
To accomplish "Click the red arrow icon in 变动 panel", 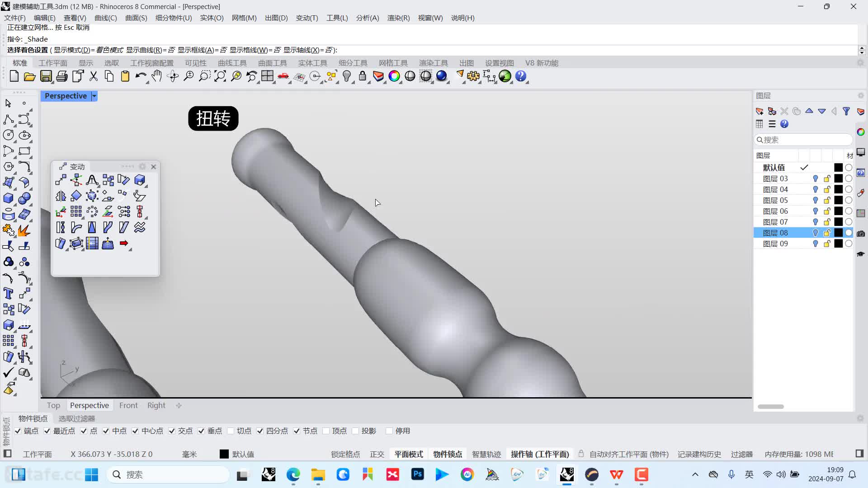I will click(124, 244).
